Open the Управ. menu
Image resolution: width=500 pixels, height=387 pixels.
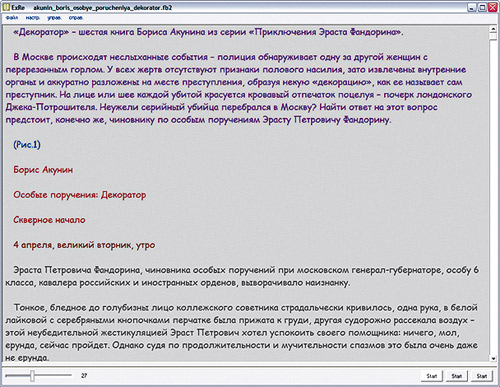pos(54,18)
